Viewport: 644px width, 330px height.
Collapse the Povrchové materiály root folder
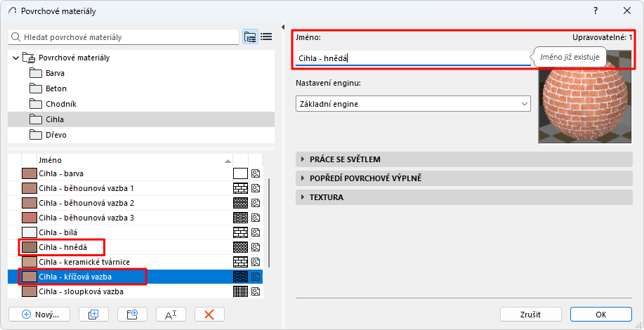[16, 58]
